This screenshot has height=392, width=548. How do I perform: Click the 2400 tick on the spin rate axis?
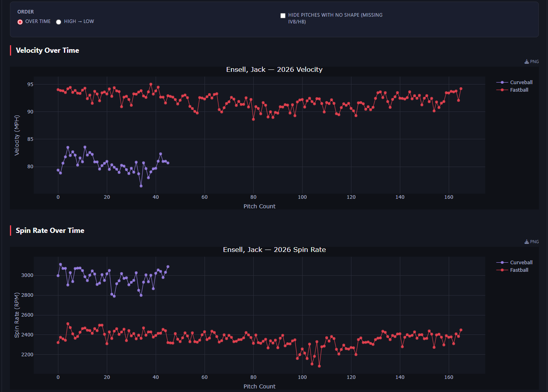(27, 335)
